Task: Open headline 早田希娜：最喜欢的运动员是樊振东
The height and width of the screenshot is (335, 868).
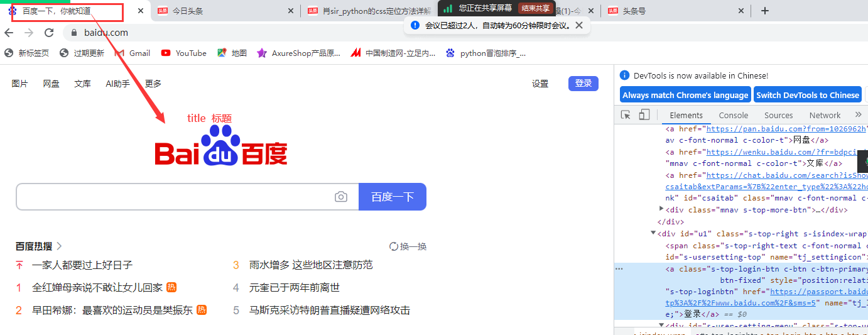Action: [x=112, y=310]
